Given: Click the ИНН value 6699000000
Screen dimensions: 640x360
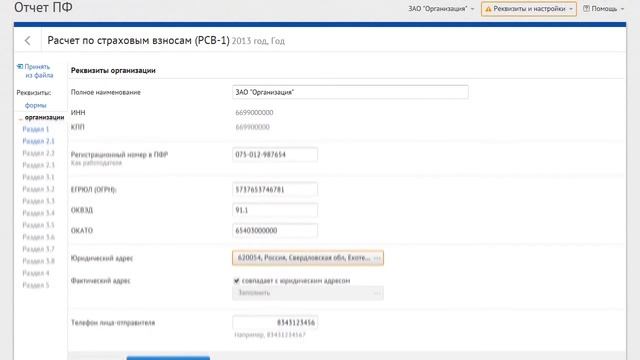Looking at the screenshot, I should [254, 113].
